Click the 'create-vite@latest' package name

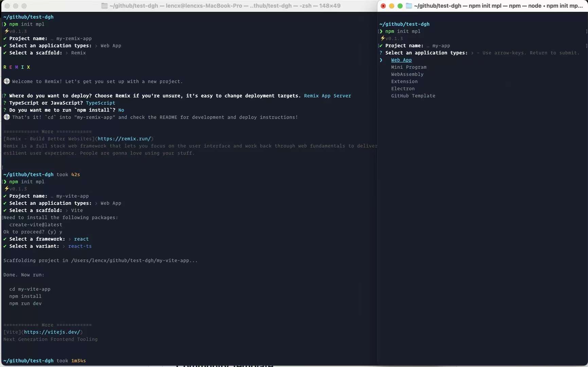click(x=36, y=225)
